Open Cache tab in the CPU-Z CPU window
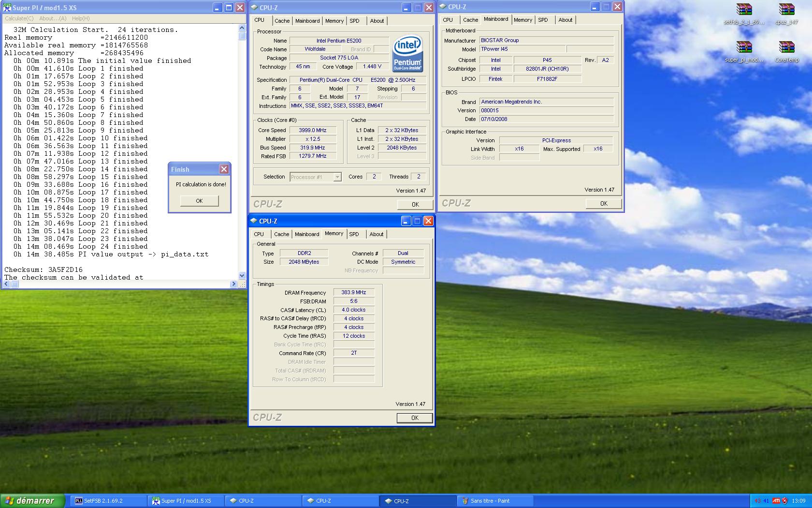 (282, 21)
